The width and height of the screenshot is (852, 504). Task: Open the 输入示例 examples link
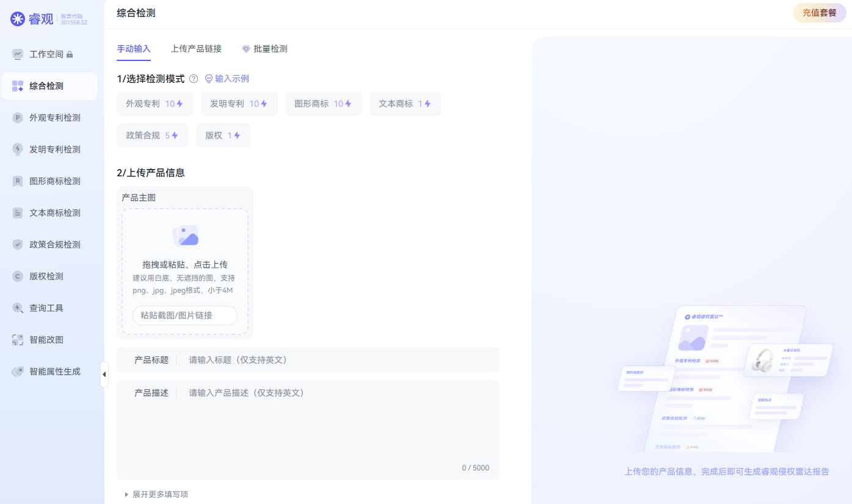coord(227,78)
